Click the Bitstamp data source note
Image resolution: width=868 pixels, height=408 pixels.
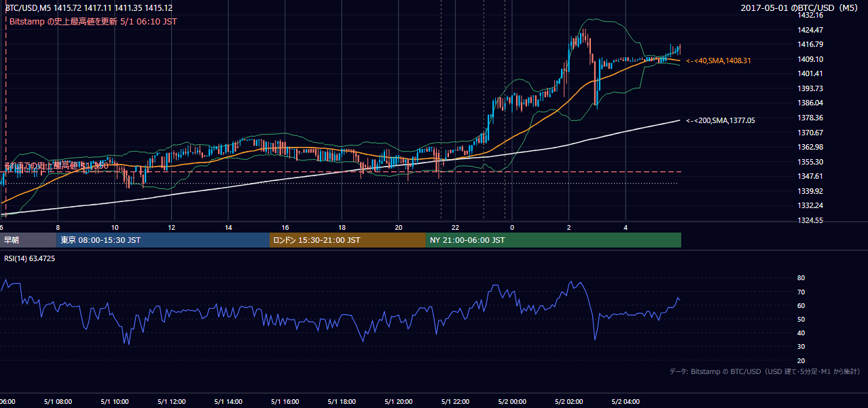pyautogui.click(x=765, y=371)
